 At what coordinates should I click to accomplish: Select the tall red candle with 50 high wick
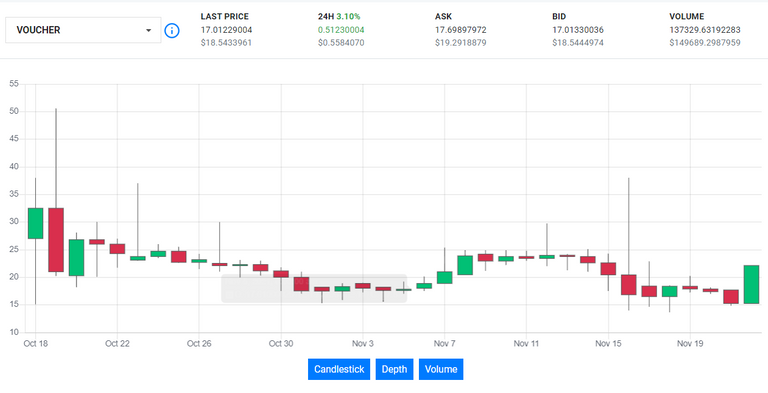[56, 240]
